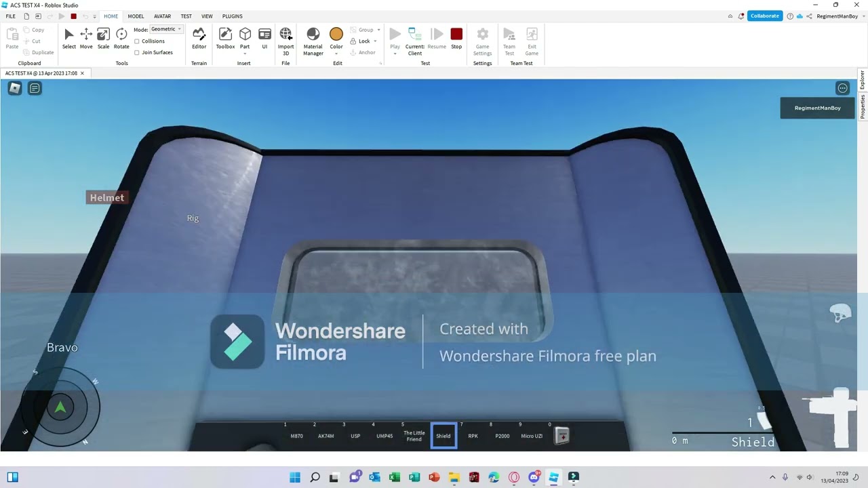Click the cloud icon beside Collaborate
The width and height of the screenshot is (868, 488).
(800, 16)
